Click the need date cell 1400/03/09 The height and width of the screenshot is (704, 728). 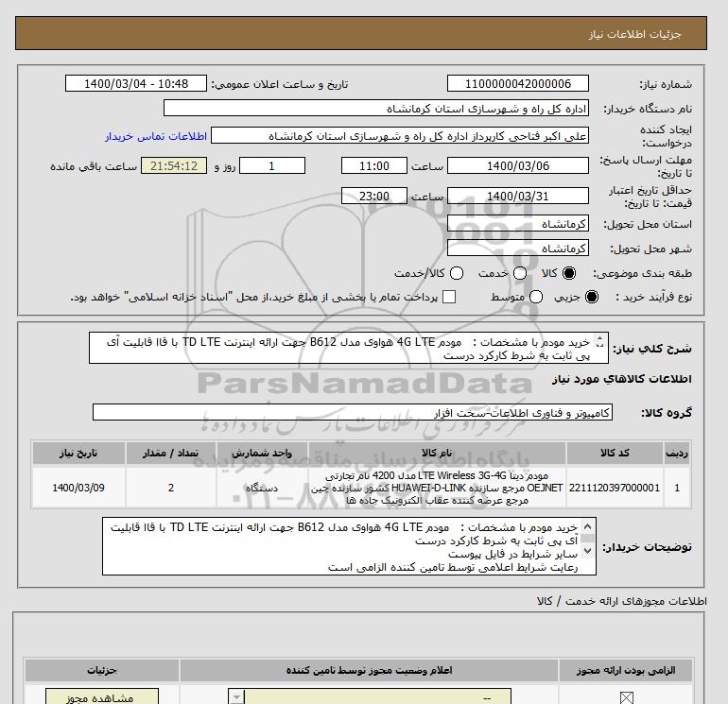click(x=78, y=488)
